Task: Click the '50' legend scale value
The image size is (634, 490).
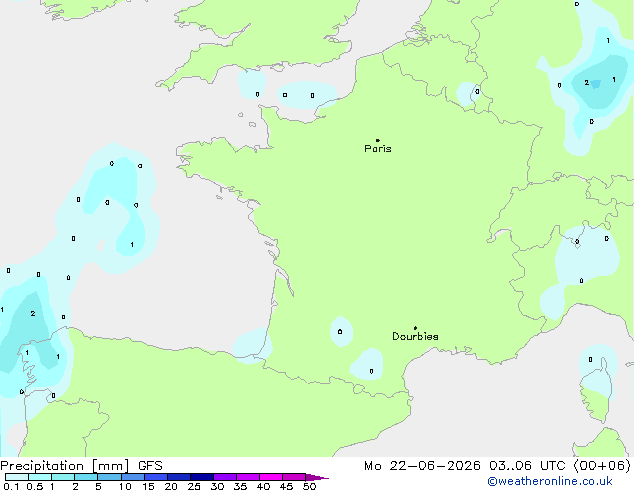Action: point(309,486)
